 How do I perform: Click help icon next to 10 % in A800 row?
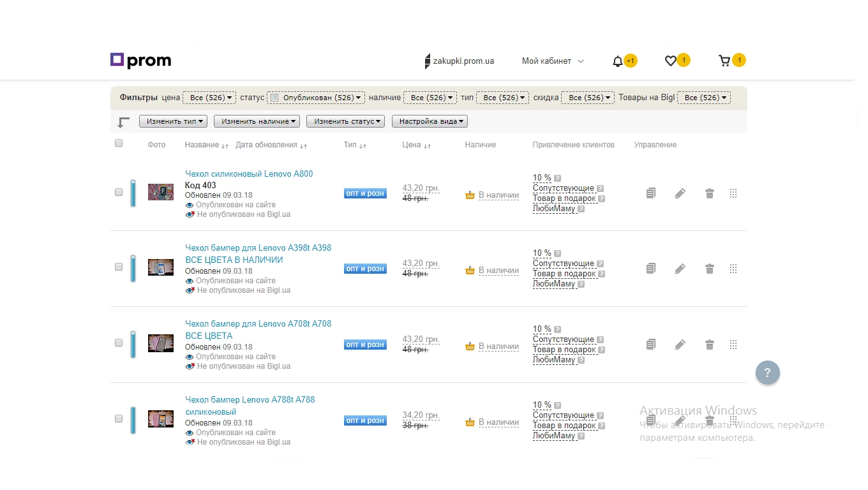click(x=557, y=179)
